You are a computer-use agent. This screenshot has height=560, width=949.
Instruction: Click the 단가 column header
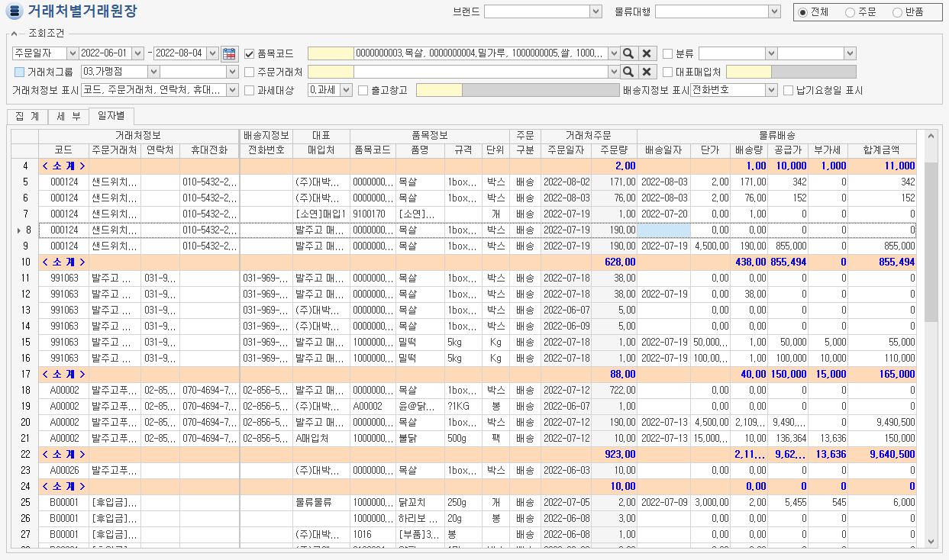pyautogui.click(x=710, y=150)
